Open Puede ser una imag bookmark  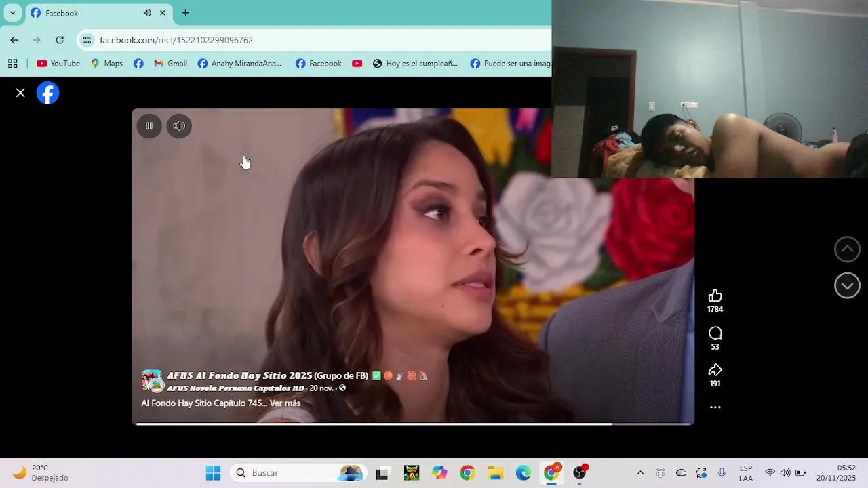(510, 64)
